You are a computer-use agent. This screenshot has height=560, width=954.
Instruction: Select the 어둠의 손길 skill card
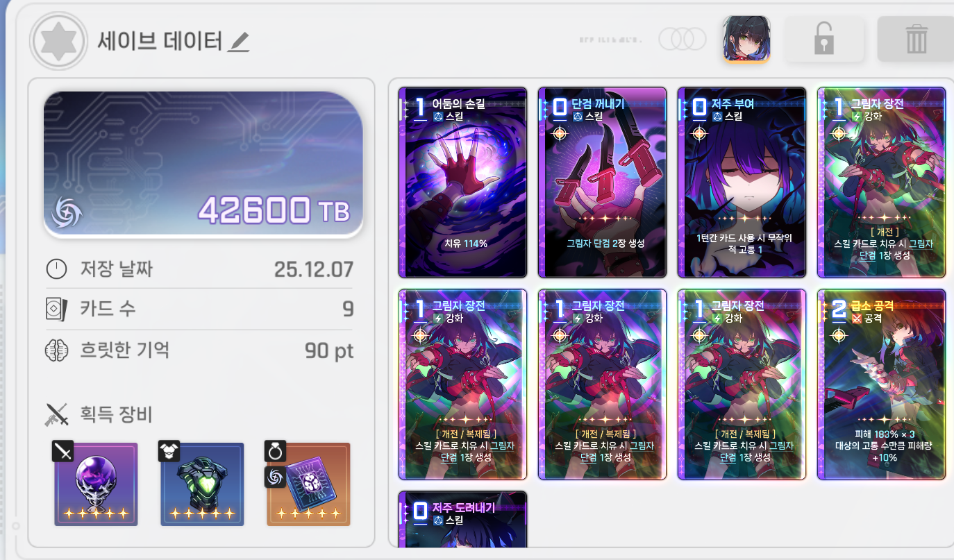coord(462,182)
